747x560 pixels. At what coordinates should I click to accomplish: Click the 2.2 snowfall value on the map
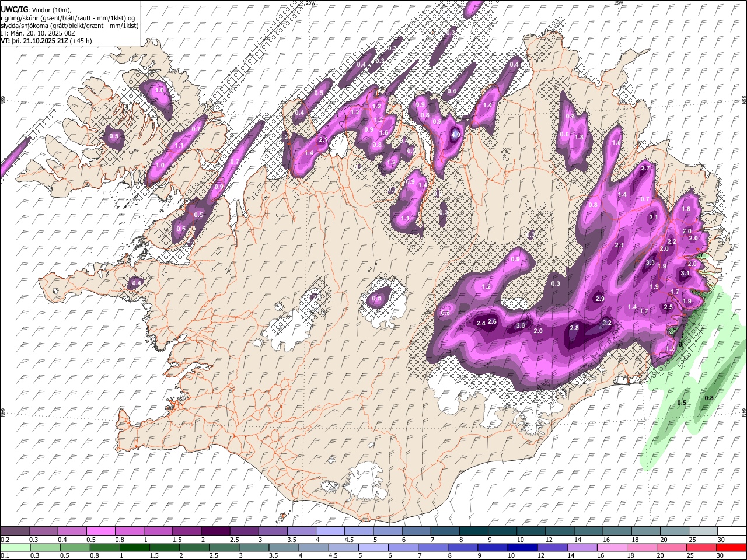pos(672,242)
